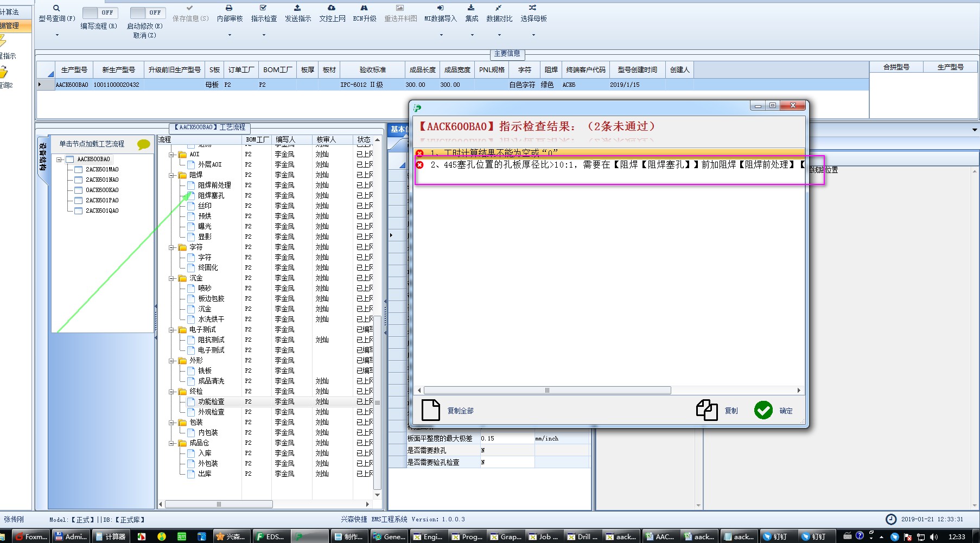Open the EDS taskbar item
This screenshot has width=980, height=543.
(270, 536)
